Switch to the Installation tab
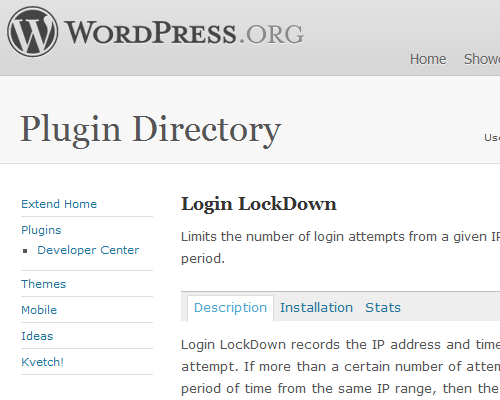This screenshot has height=400, width=500. click(x=316, y=308)
